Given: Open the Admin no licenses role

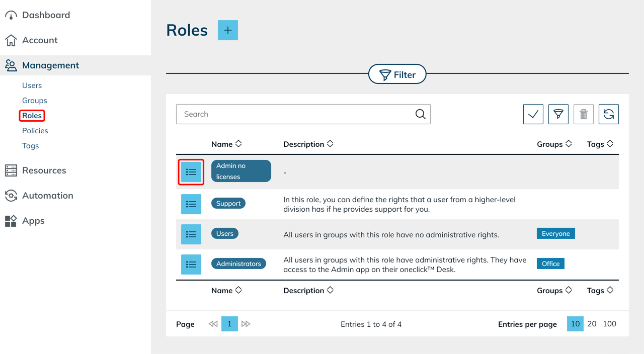Looking at the screenshot, I should tap(241, 171).
